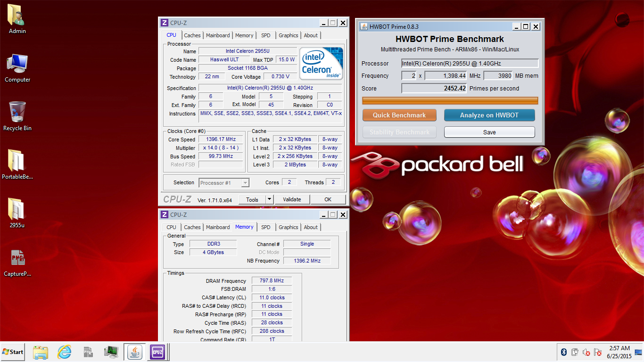
Task: Open the system monitor taskbar icon
Action: [111, 352]
